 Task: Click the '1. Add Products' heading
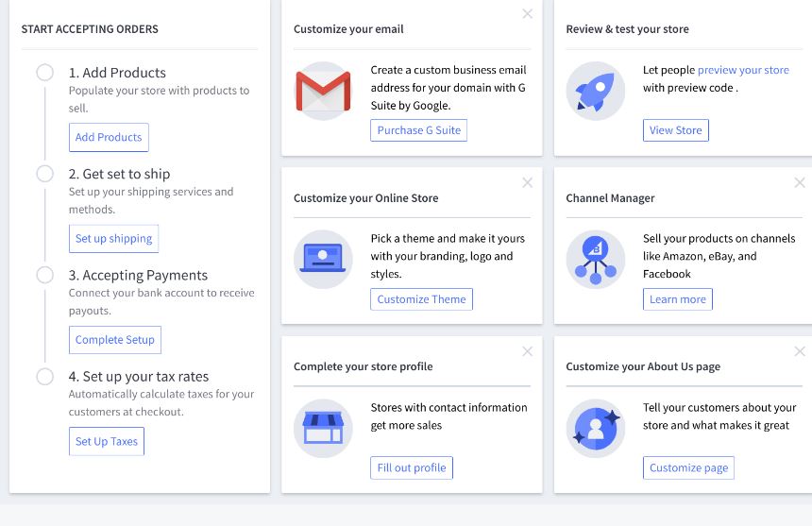(117, 73)
